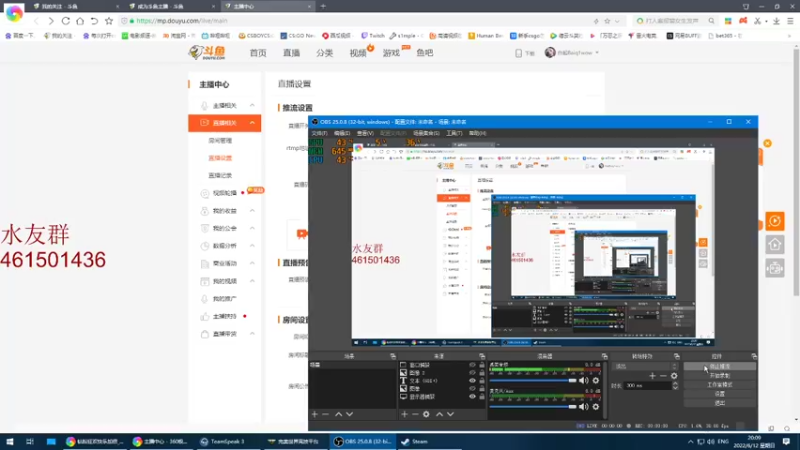
Task: Add a scene with plus in OBS scenes panel
Action: (314, 414)
